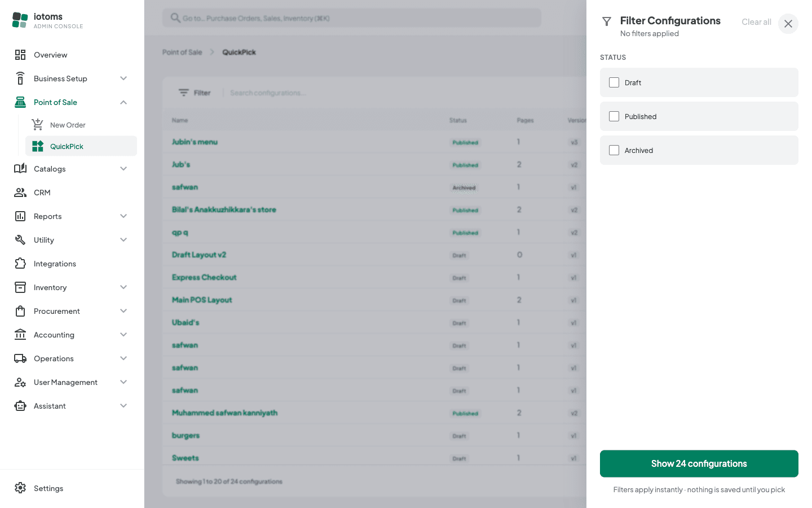This screenshot has height=508, width=812.
Task: Click the Business Setup tower icon
Action: point(20,78)
